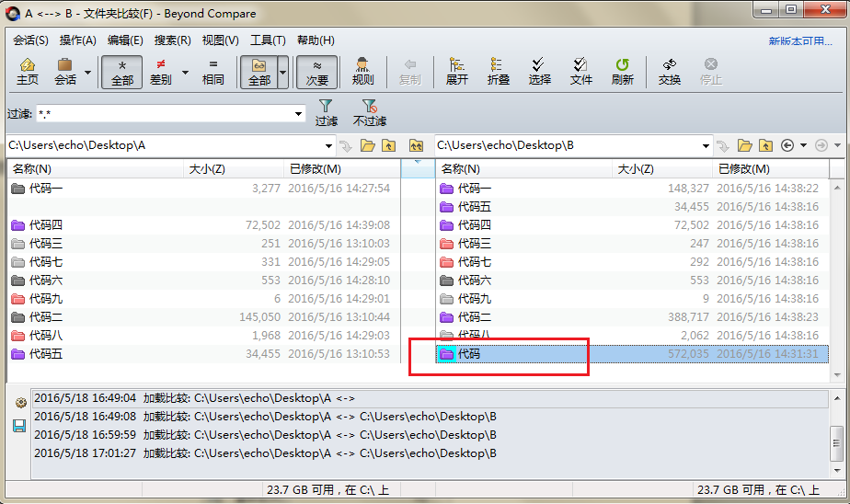Click the log panel vertical scrollbar thumb
The width and height of the screenshot is (850, 504).
pyautogui.click(x=837, y=443)
